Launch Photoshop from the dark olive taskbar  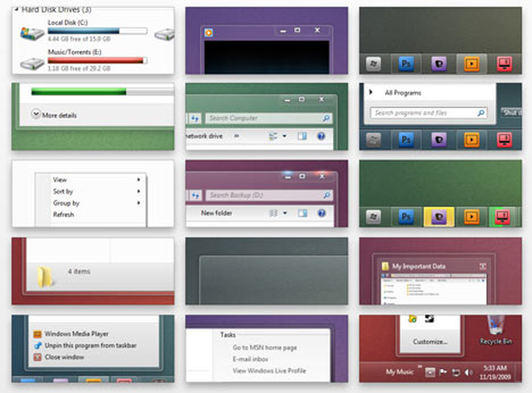[406, 64]
